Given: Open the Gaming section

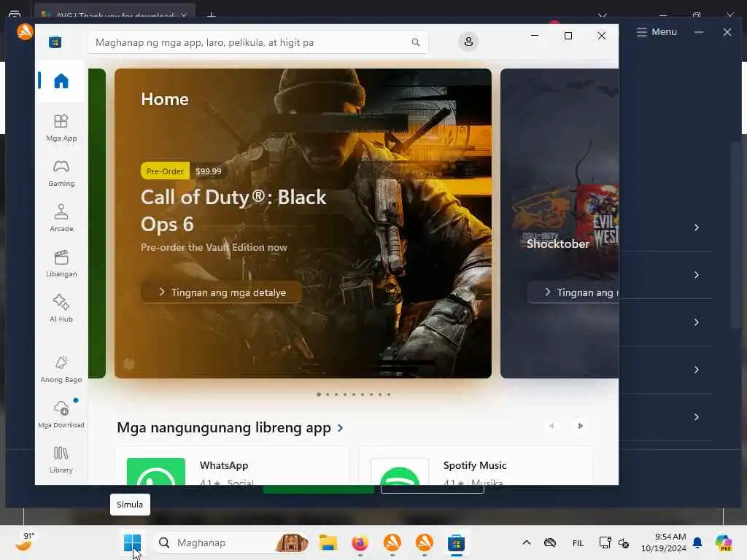Looking at the screenshot, I should pos(61,174).
